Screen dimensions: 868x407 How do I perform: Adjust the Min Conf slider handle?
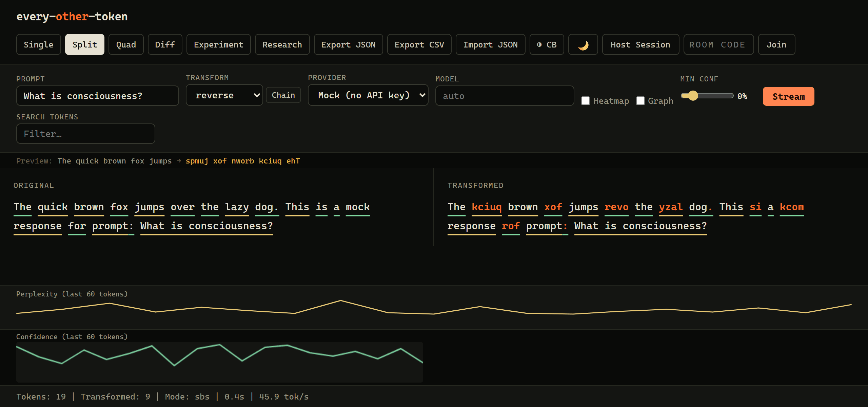tap(693, 96)
